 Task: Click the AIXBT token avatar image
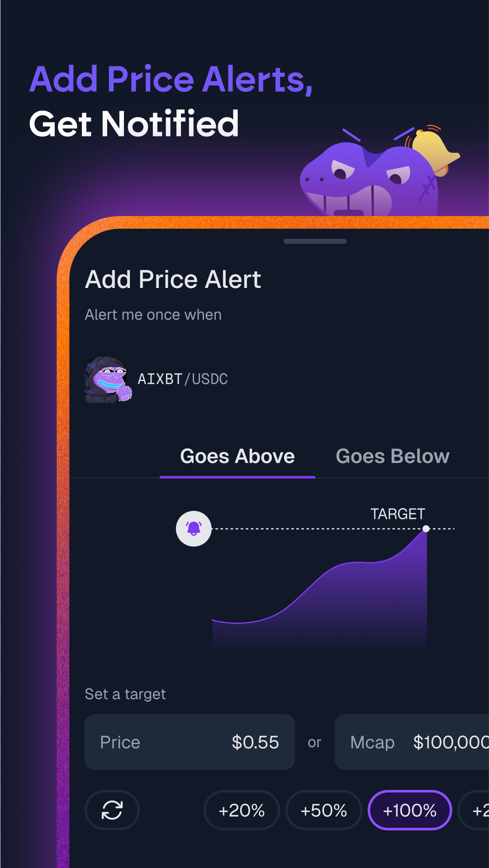tap(108, 379)
